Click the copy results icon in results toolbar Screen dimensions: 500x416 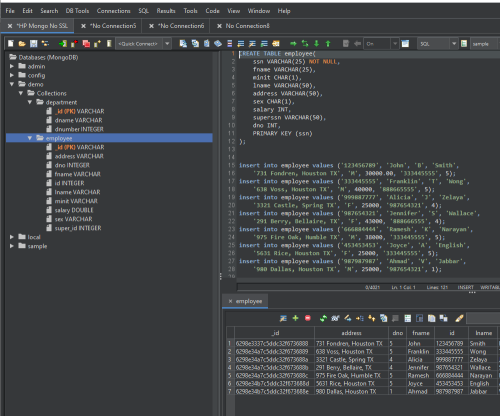point(431,318)
